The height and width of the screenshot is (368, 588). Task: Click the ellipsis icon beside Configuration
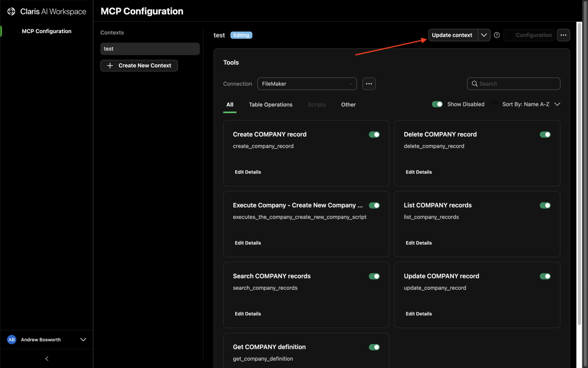pyautogui.click(x=563, y=35)
